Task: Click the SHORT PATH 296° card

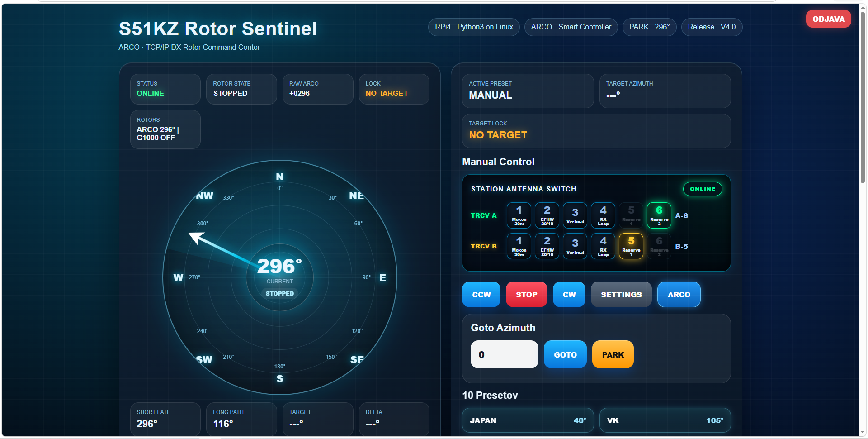Action: (165, 420)
